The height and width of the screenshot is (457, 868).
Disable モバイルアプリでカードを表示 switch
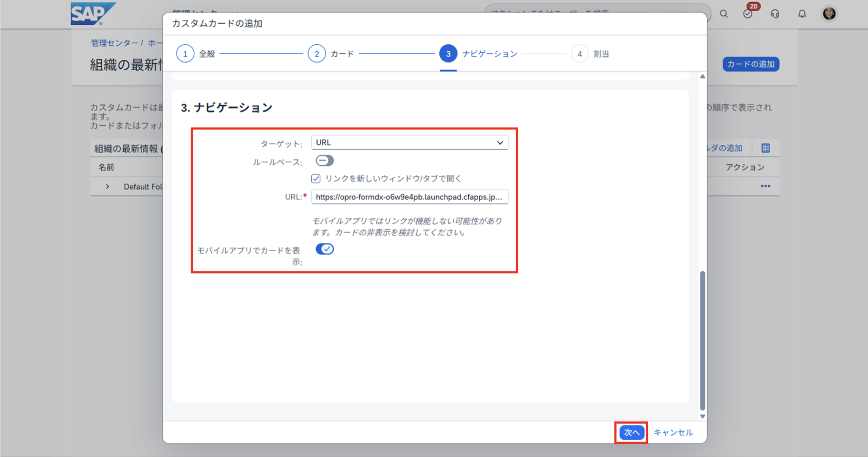pyautogui.click(x=324, y=249)
